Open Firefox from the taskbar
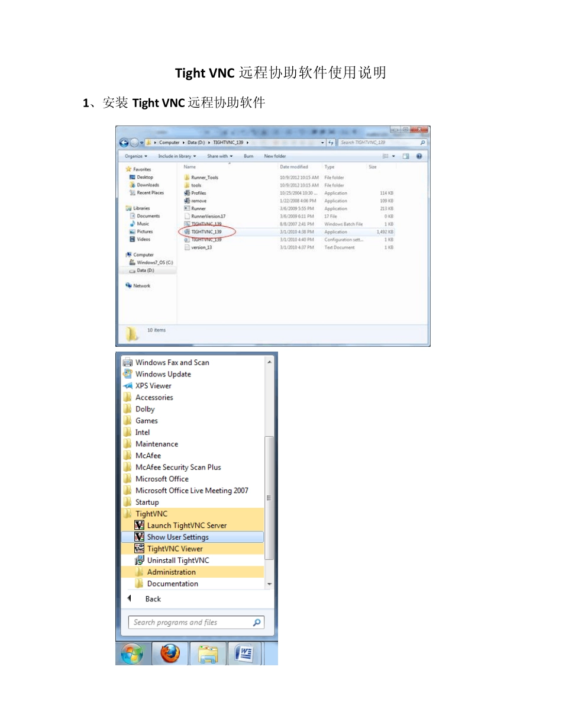562x728 pixels. [x=170, y=653]
